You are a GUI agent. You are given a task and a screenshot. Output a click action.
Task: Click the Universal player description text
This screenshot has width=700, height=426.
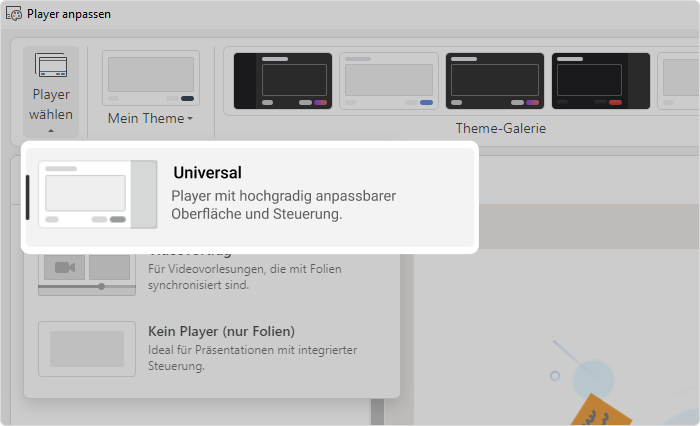tap(284, 205)
